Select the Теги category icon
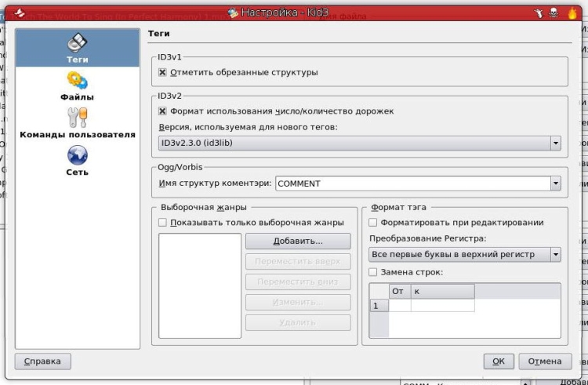Viewport: 588px width, 385px height. (78, 48)
